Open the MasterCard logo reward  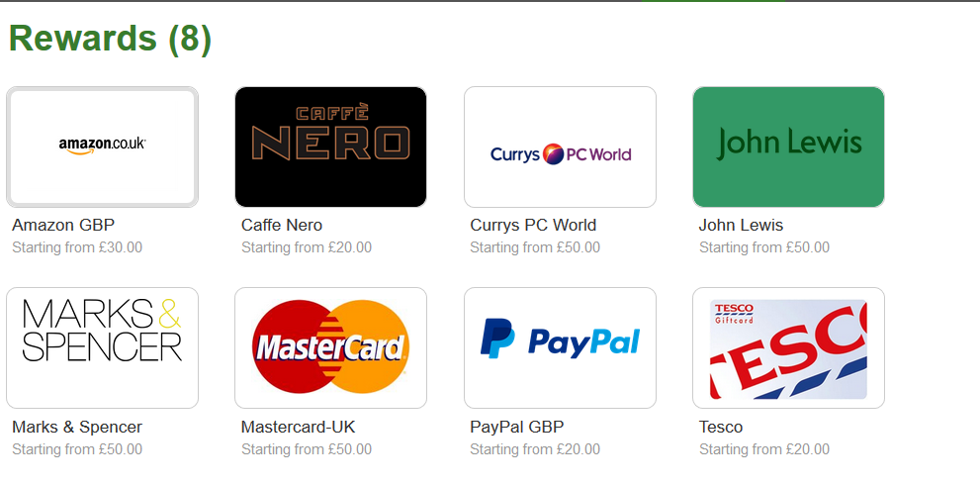(x=330, y=347)
